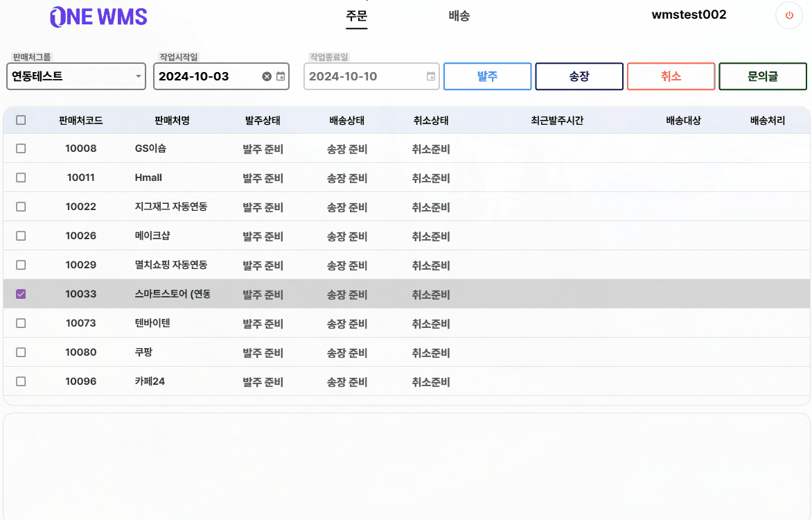Click seller code 10008
812x520 pixels.
pos(81,148)
